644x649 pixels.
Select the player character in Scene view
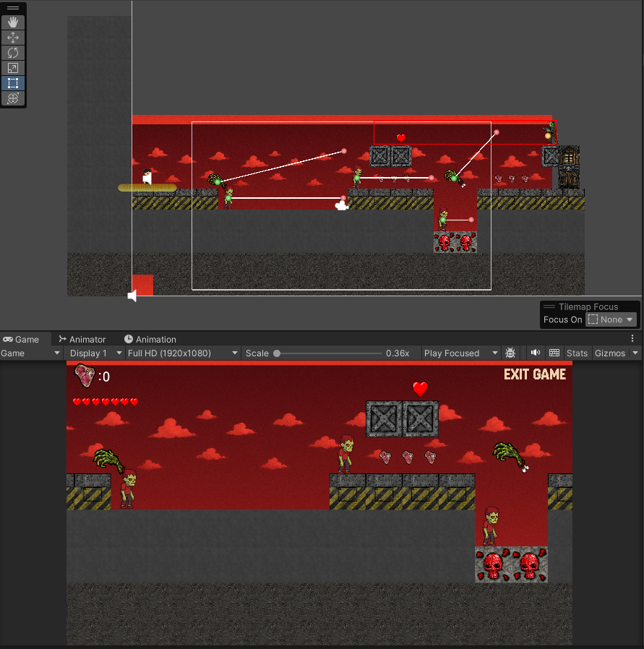[147, 176]
